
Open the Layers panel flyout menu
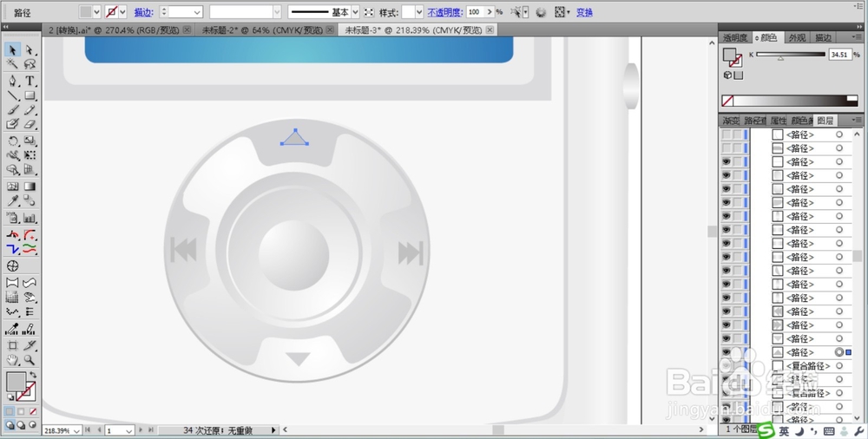tap(857, 120)
